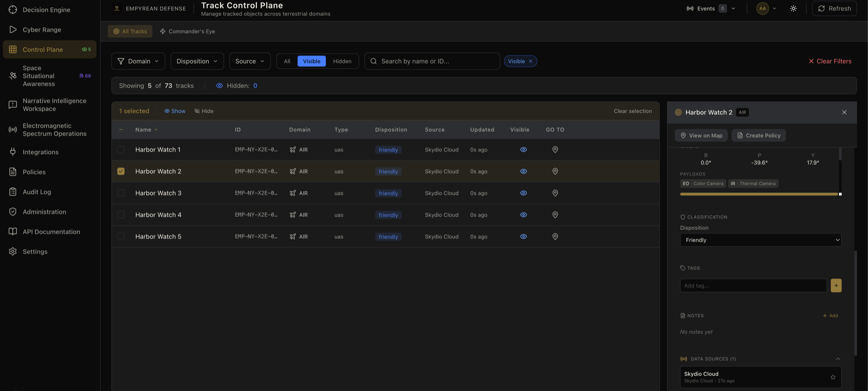
Task: Click the gold horizontal scrollbar under payloads
Action: [x=759, y=194]
